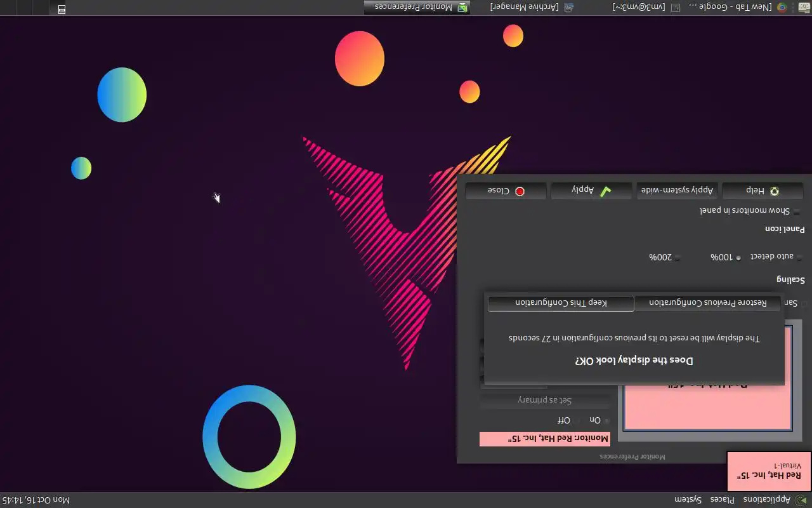Click the Monitor: Red Hat, Inc. 15" label
The height and width of the screenshot is (508, 812).
[545, 439]
